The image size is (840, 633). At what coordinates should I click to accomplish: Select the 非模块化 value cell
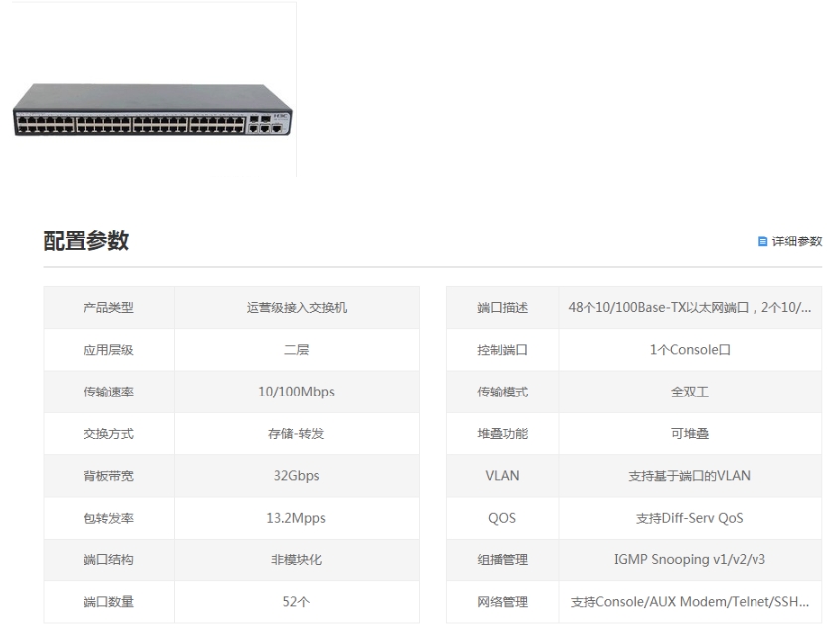tap(297, 559)
